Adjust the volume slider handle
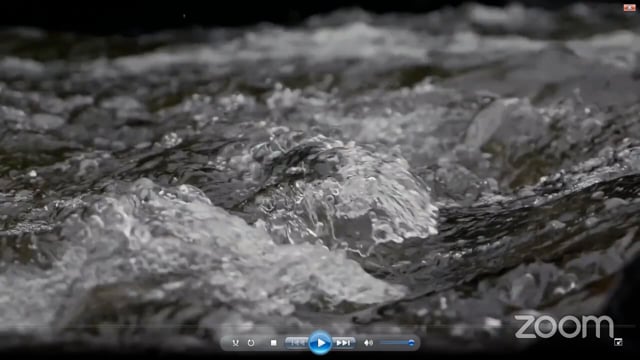The height and width of the screenshot is (360, 640). 411,343
